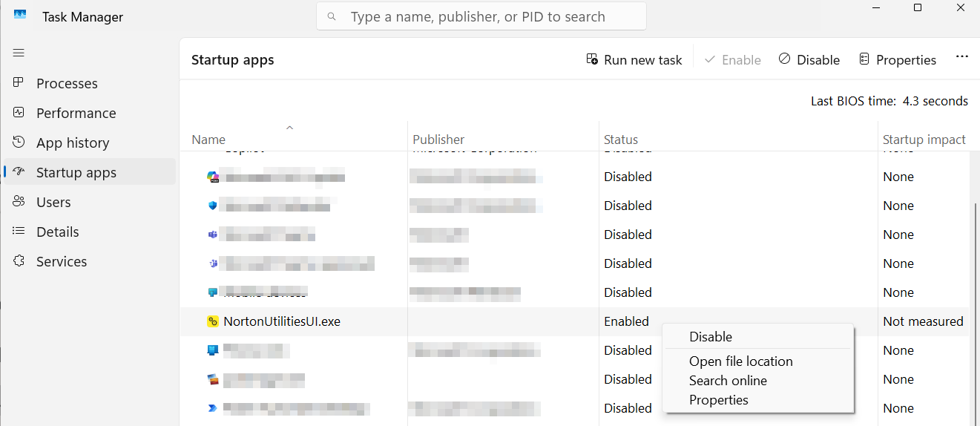Open the Services puzzle icon
Viewport: 980px width, 426px height.
[x=19, y=261]
